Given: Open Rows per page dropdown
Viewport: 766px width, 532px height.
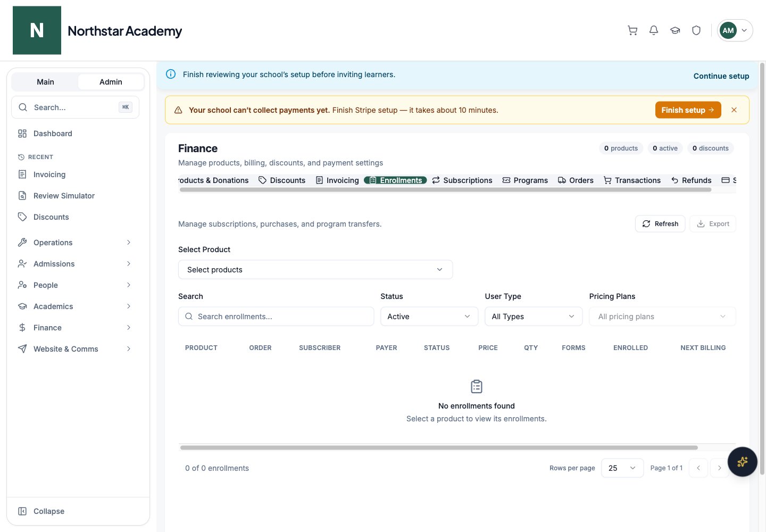Looking at the screenshot, I should (x=622, y=468).
